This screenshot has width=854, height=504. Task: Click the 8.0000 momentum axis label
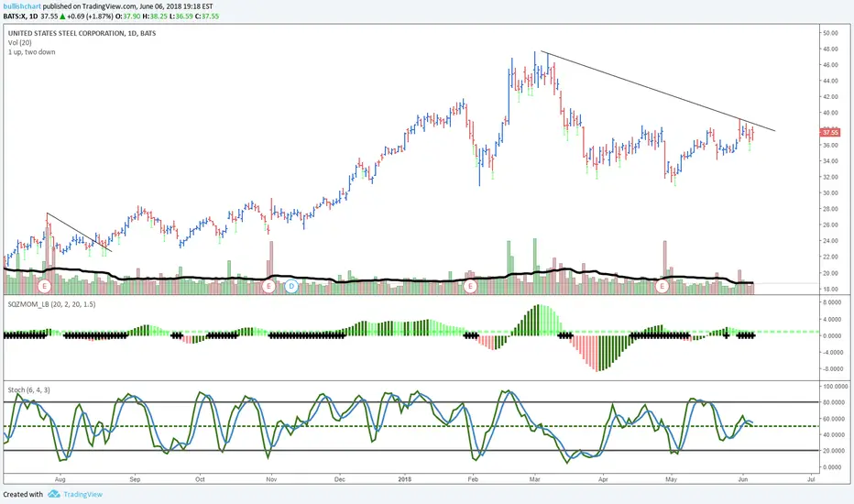832,301
